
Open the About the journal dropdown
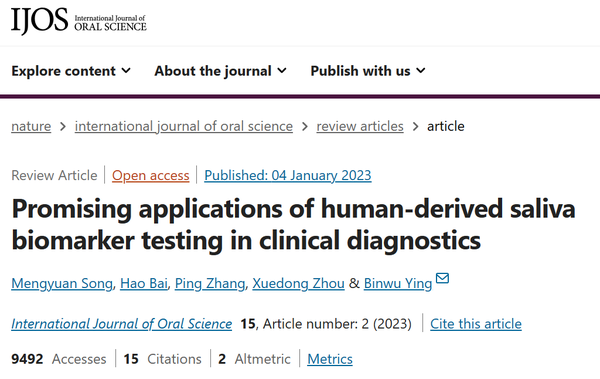coord(221,71)
